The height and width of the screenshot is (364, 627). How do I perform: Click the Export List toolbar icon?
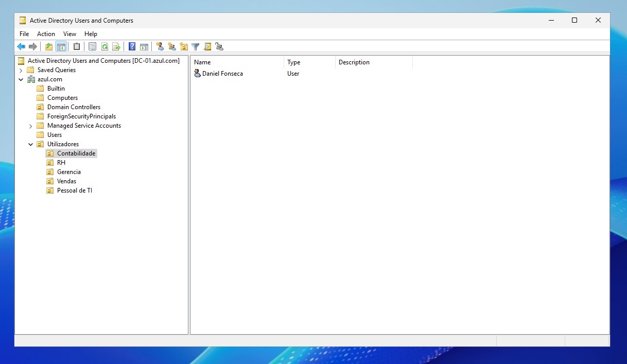pos(116,47)
